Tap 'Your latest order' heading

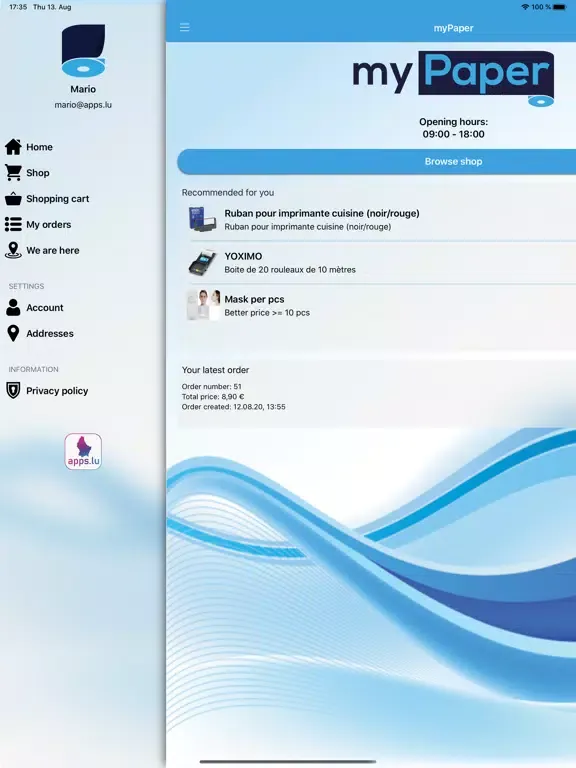[x=216, y=370]
